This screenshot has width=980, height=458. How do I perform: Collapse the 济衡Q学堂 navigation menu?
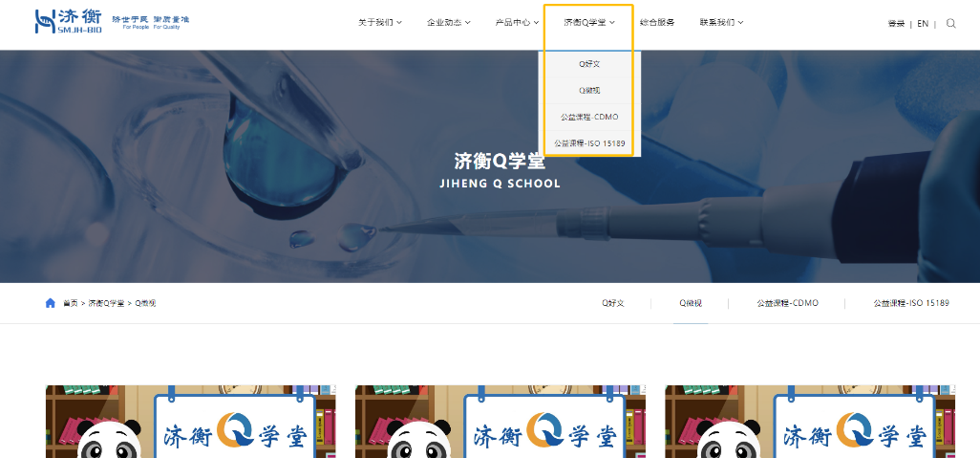click(x=588, y=23)
